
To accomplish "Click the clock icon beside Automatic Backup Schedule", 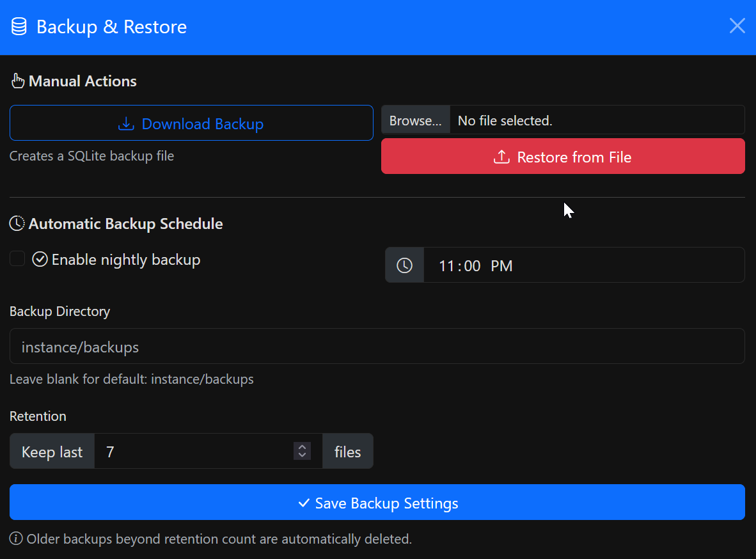I will (x=17, y=223).
